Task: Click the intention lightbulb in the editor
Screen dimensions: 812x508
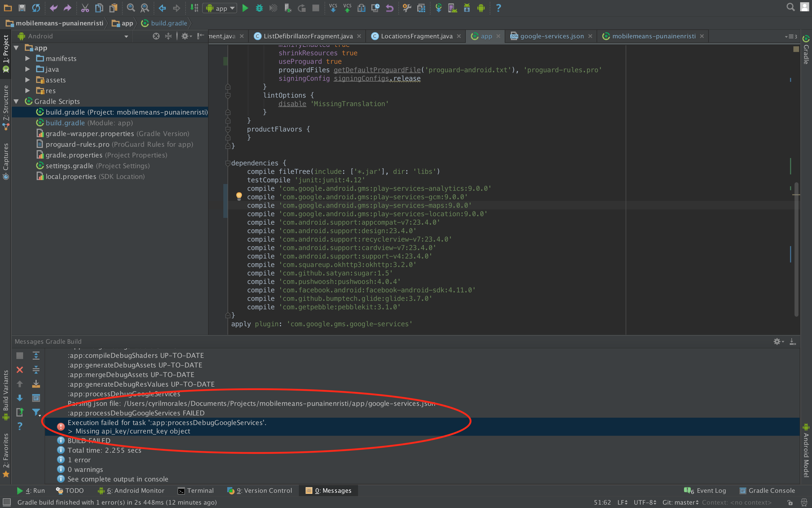Action: tap(239, 196)
